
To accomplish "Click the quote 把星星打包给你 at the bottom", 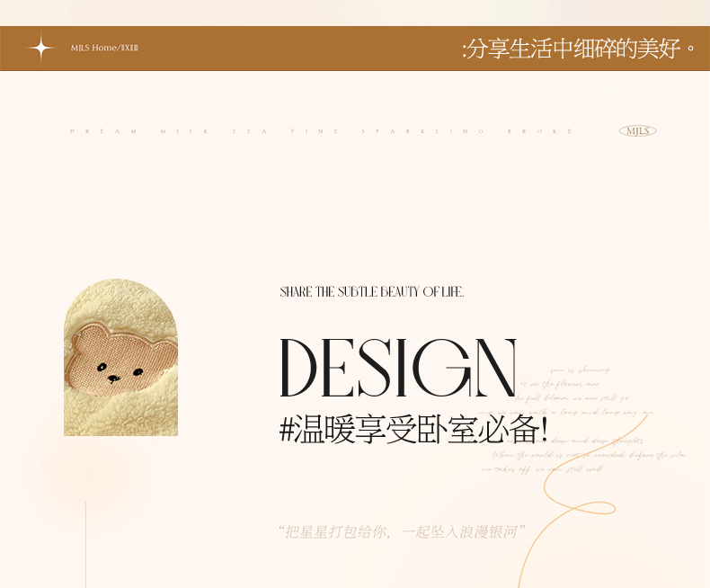I will coord(401,531).
